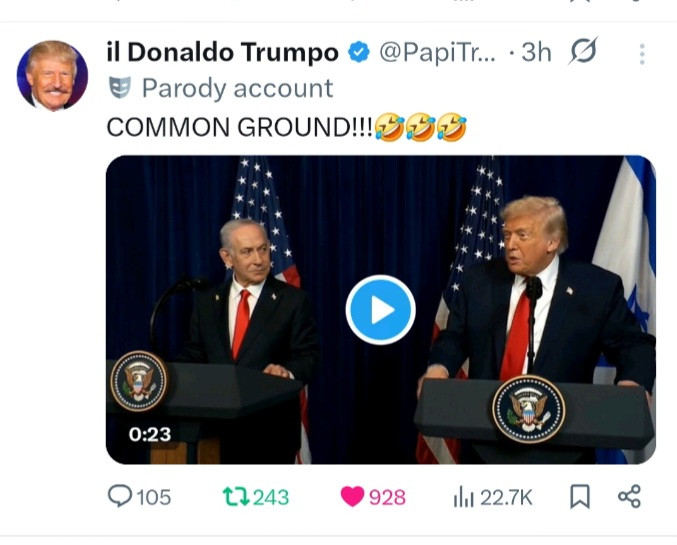Click the @PapiTr... handle
Screen dimensions: 677x545
(437, 53)
